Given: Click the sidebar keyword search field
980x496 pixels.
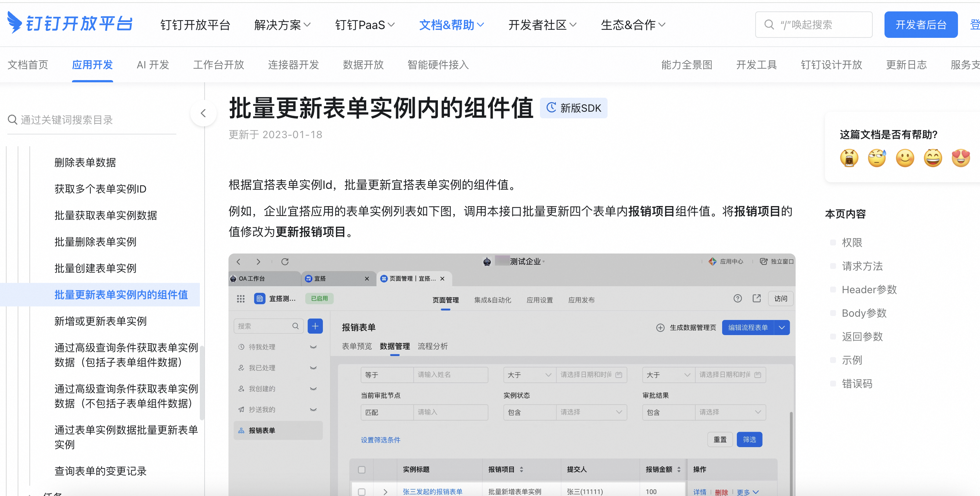Looking at the screenshot, I should 91,120.
